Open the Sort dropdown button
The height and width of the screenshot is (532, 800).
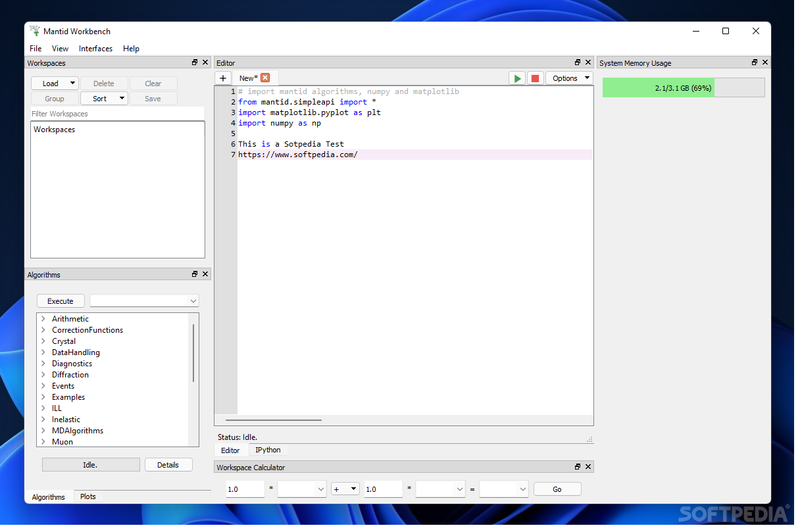pos(104,99)
